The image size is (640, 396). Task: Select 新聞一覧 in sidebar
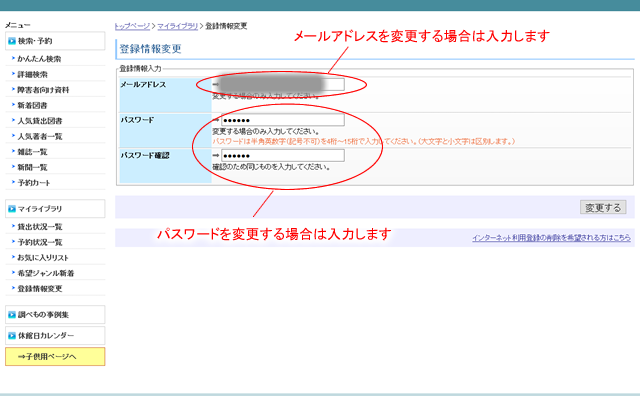pyautogui.click(x=32, y=167)
